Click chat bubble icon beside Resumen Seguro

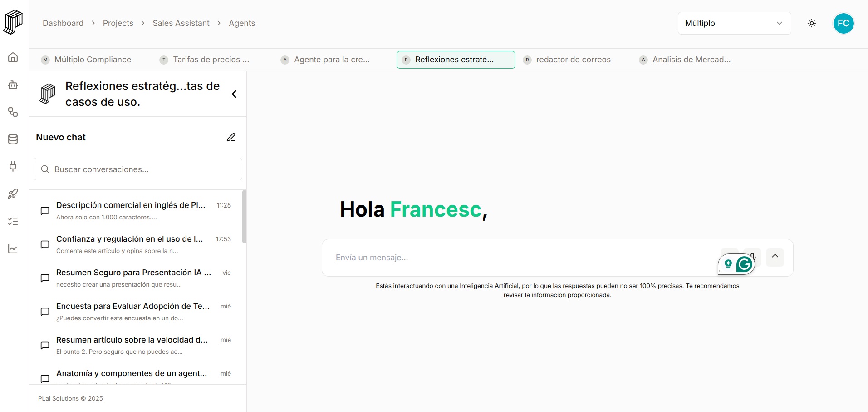coord(45,278)
